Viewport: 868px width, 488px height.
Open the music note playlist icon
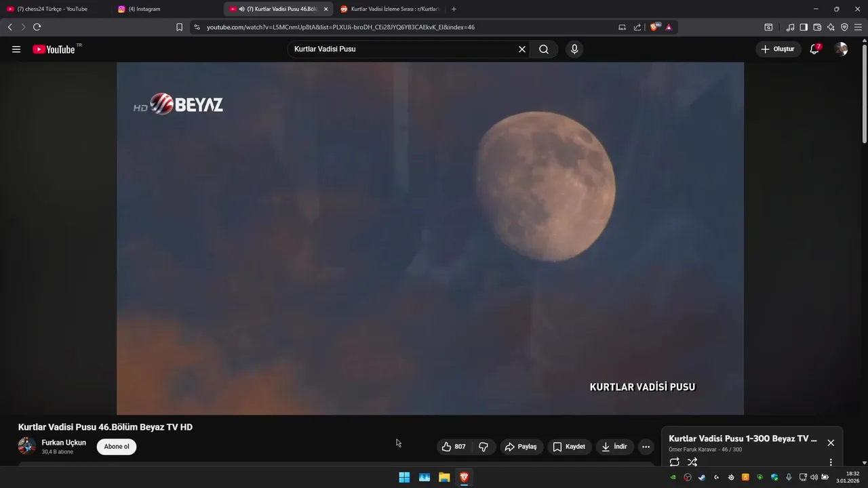pyautogui.click(x=790, y=27)
